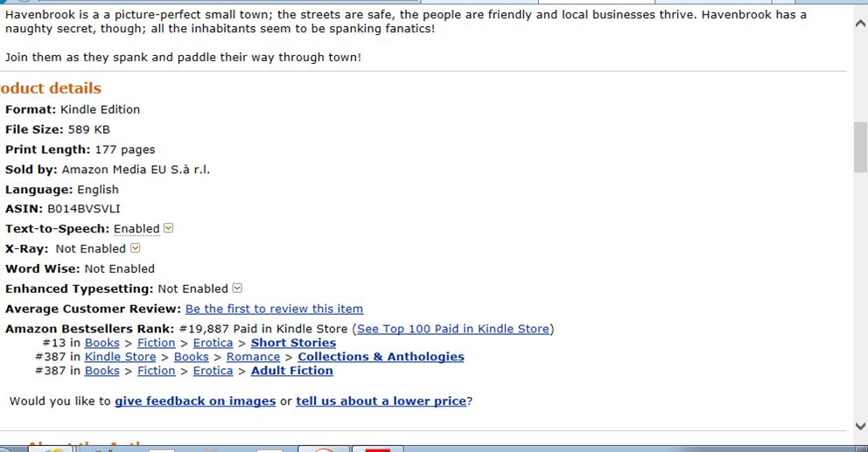Image resolution: width=868 pixels, height=452 pixels.
Task: Click Books link in the Short Stories rank row
Action: [x=101, y=343]
